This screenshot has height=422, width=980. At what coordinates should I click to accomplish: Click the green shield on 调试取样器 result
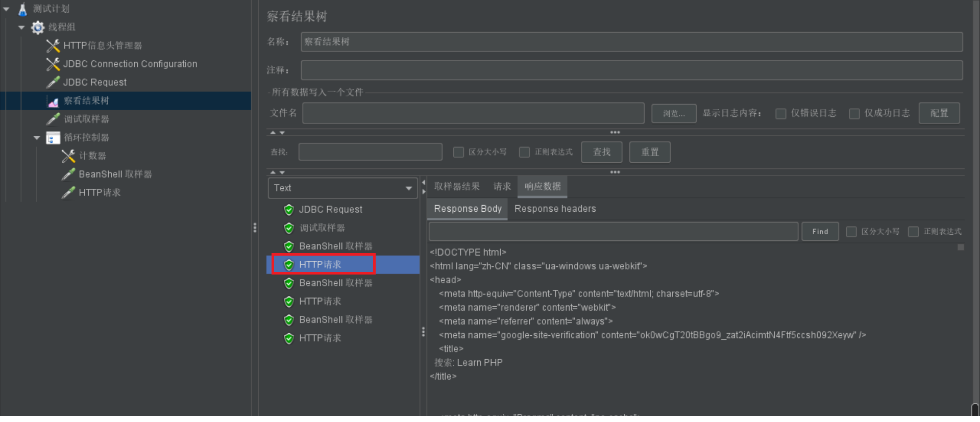point(289,228)
